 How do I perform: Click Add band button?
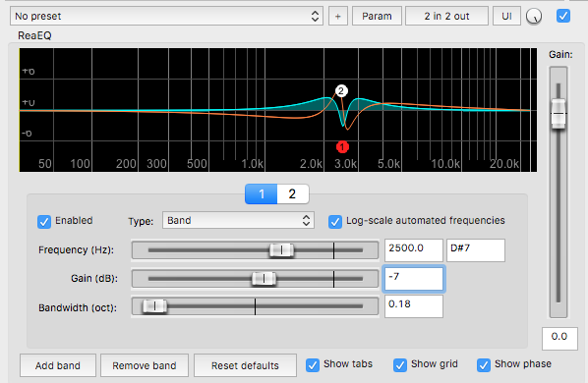click(58, 365)
